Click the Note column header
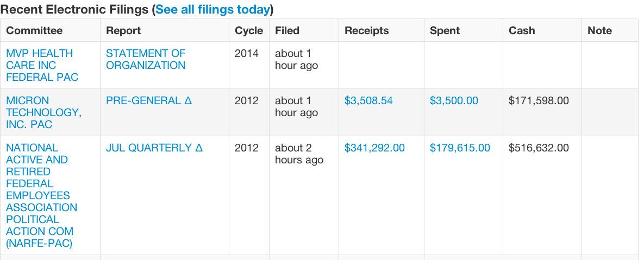 (599, 30)
